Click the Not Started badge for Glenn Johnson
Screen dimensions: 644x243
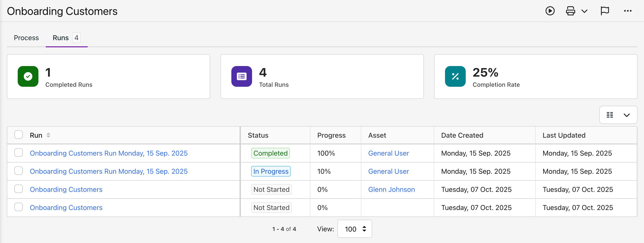[271, 189]
